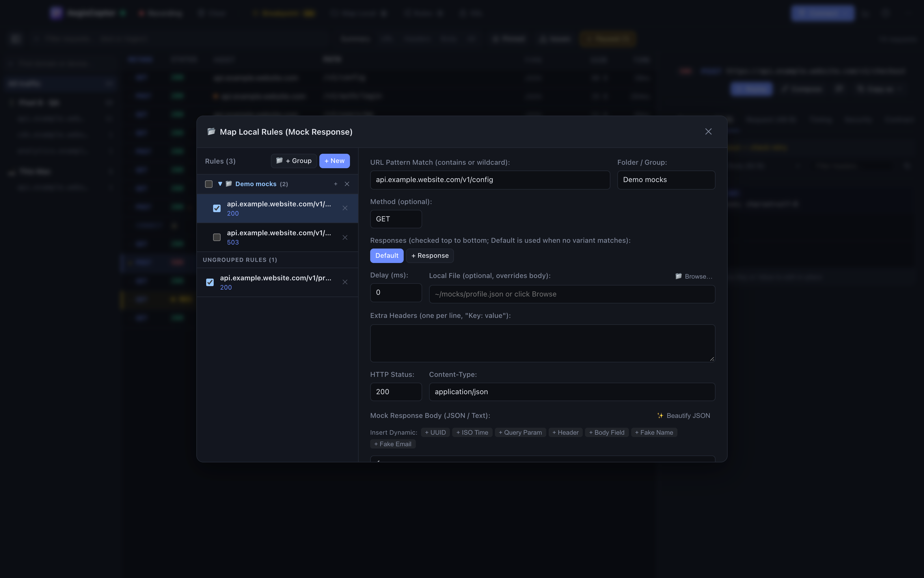
Task: Edit the URL Pattern Match field
Action: click(x=490, y=180)
